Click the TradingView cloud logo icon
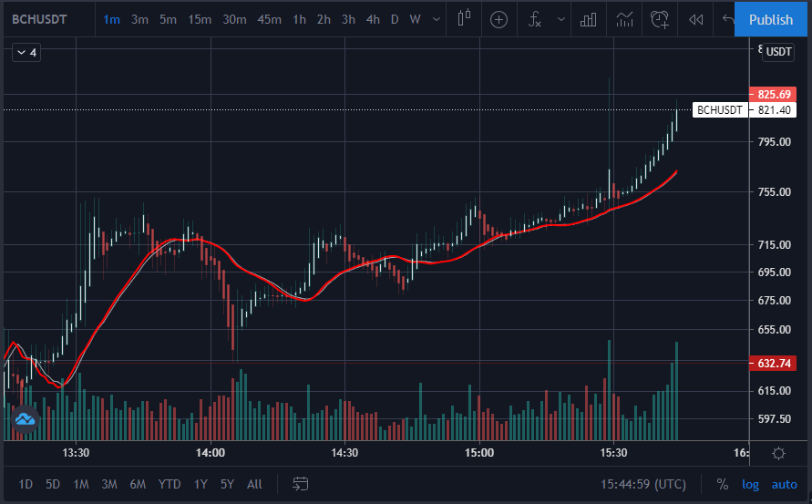 [25, 419]
